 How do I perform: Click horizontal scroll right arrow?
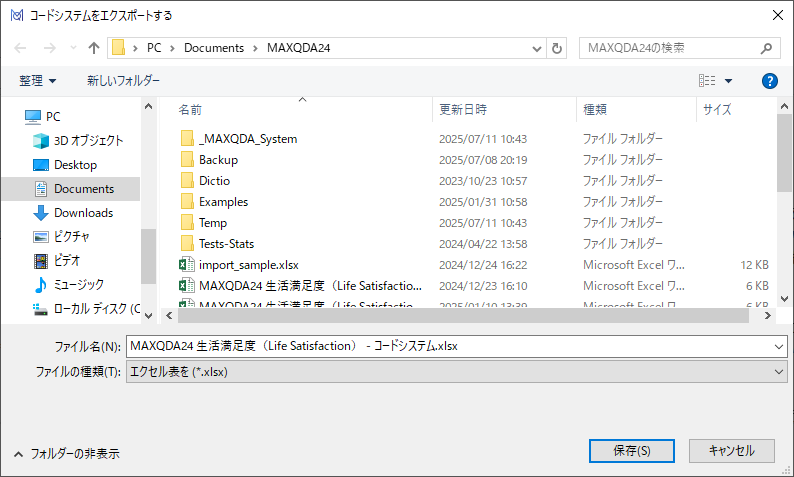pos(768,316)
